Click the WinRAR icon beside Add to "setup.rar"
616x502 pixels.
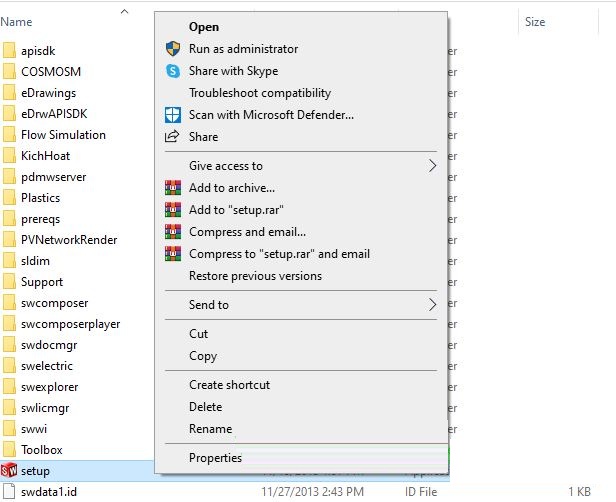[x=173, y=210]
